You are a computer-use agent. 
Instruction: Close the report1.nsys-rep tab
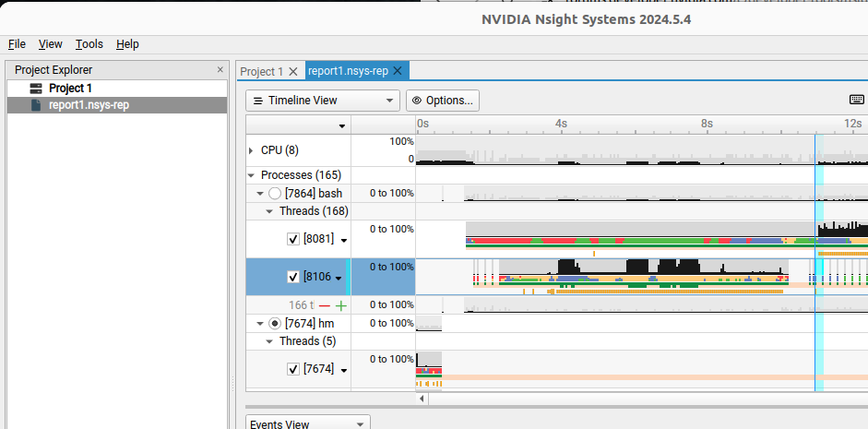398,71
